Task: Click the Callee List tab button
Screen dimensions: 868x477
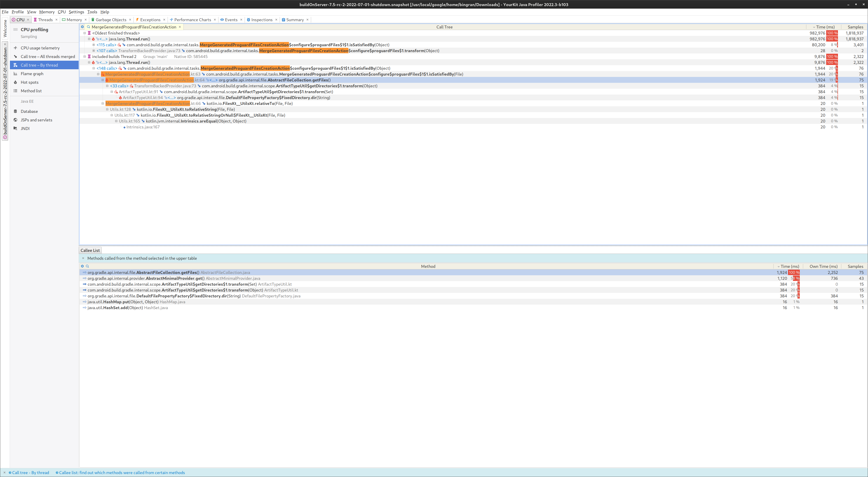Action: 90,250
